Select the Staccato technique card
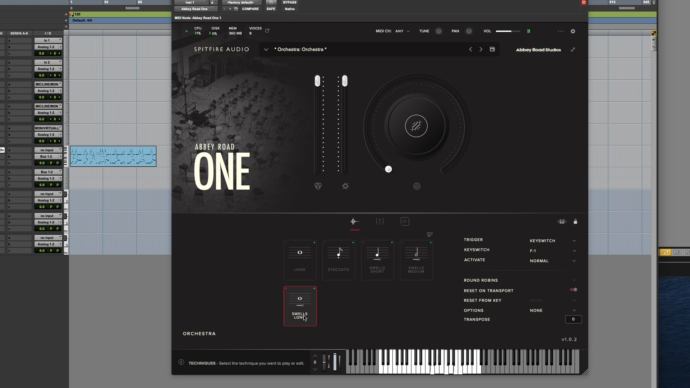This screenshot has height=388, width=690. pyautogui.click(x=338, y=260)
